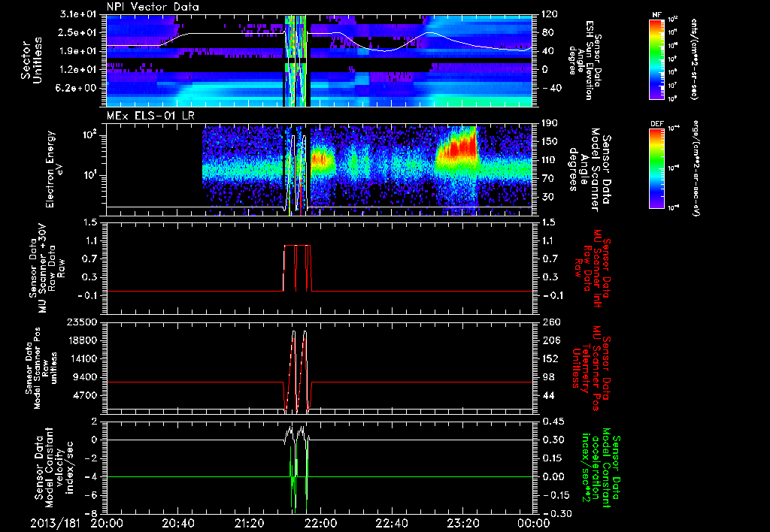
Task: Click the '0.30' acceleration tick label
Action: click(x=553, y=440)
